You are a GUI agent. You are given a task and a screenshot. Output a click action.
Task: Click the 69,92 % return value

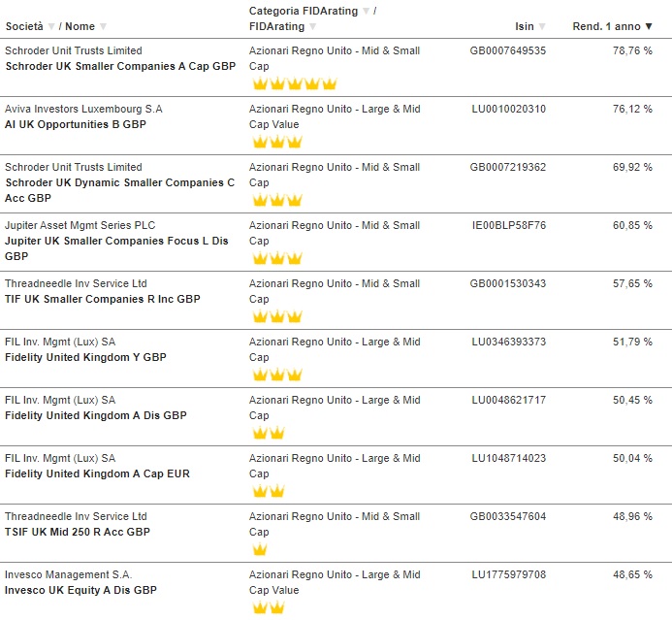[632, 167]
